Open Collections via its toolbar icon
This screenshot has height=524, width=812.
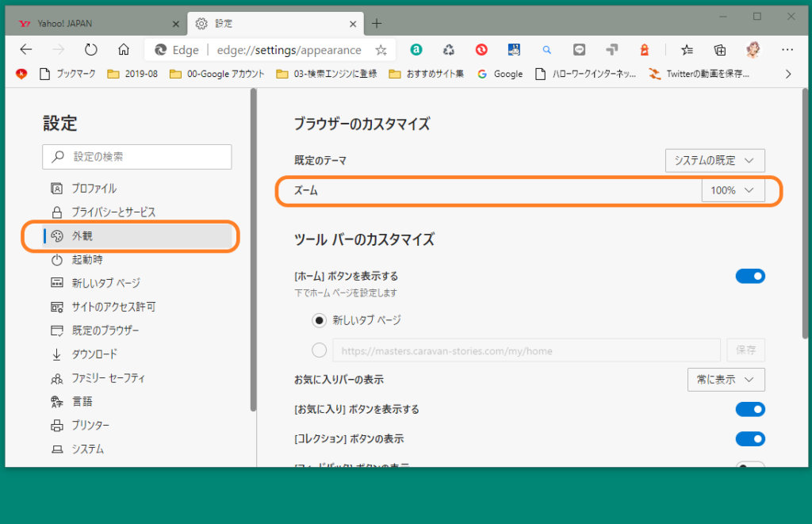719,49
